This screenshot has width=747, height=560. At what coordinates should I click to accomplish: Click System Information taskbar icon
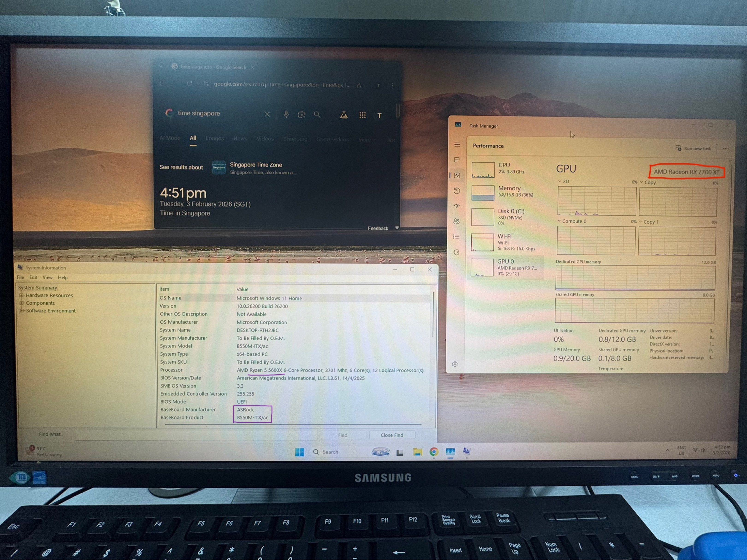click(x=467, y=451)
